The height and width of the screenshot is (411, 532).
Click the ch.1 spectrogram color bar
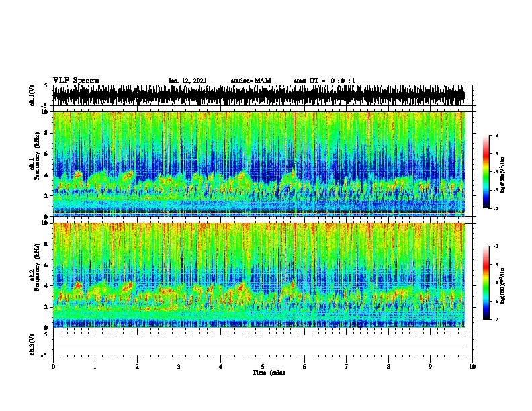[x=486, y=172]
